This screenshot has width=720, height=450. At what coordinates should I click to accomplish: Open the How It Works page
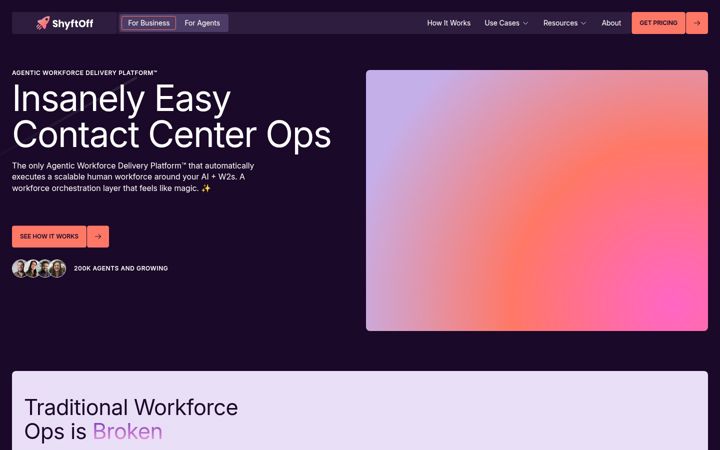(x=449, y=23)
